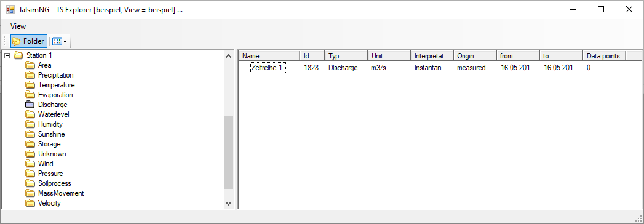Select the Soilprocess folder icon

[x=30, y=184]
